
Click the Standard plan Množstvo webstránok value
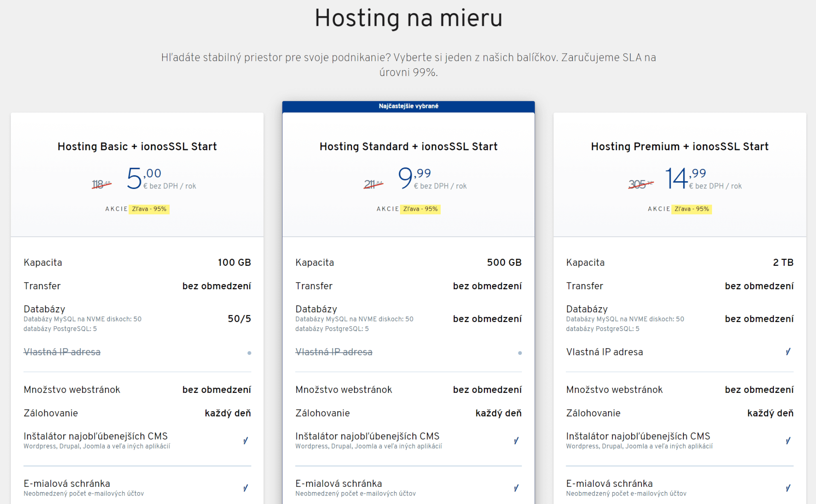coord(487,390)
